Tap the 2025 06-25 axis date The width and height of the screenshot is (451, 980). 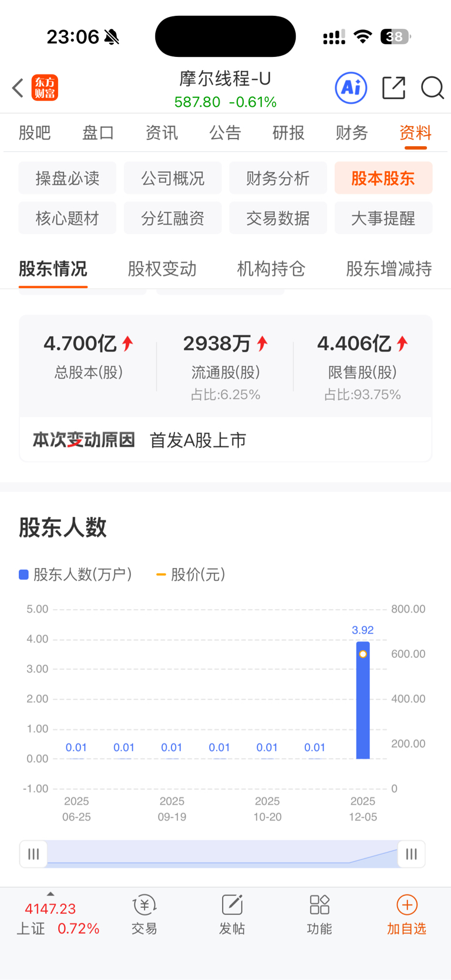tap(76, 809)
